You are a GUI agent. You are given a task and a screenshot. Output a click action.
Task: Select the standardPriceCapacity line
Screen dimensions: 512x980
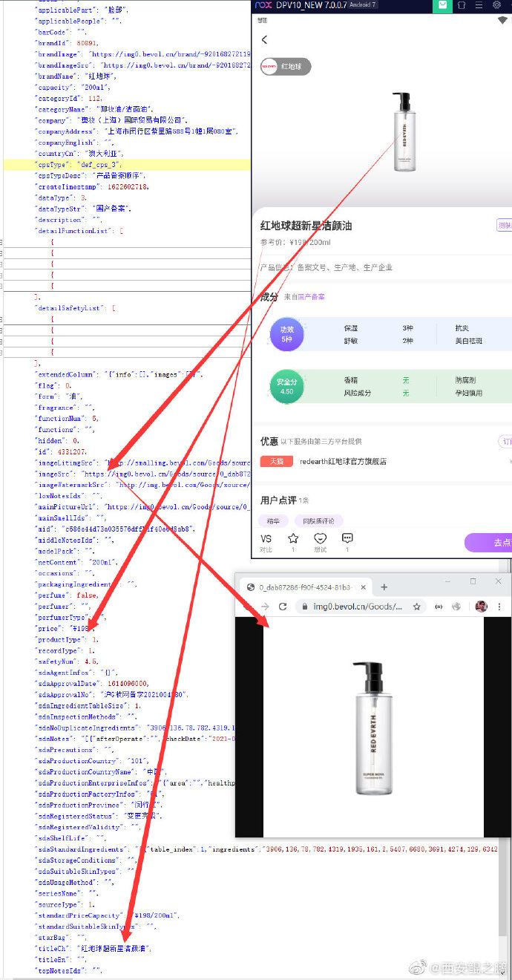coord(108,915)
